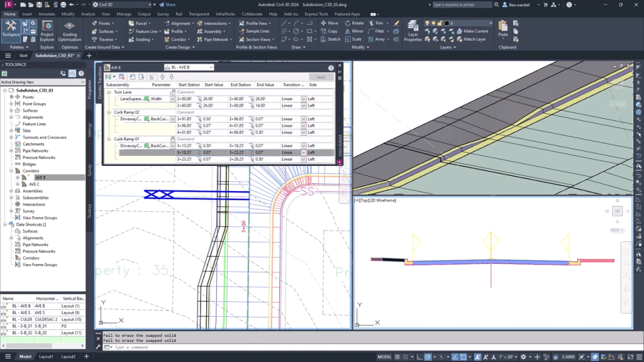Click Make Current in the Layers panel
The image size is (644, 362).
point(473,31)
